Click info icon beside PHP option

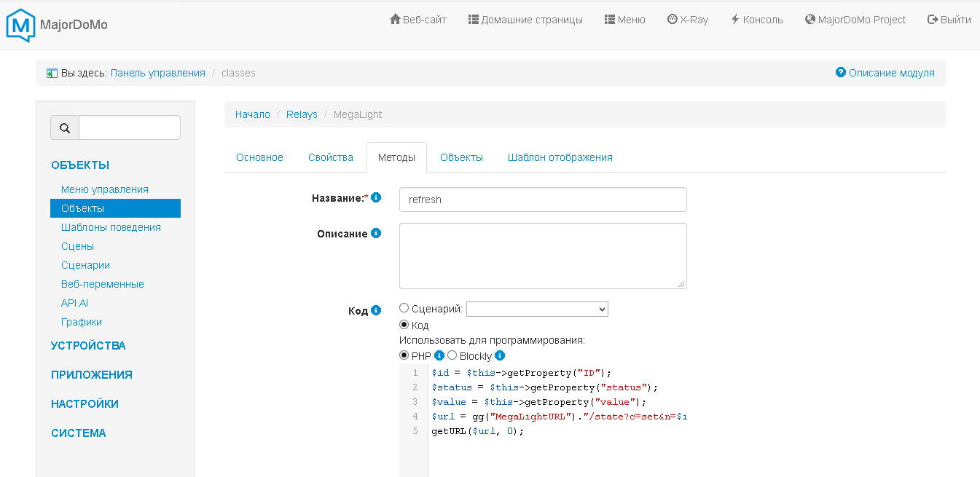[439, 356]
